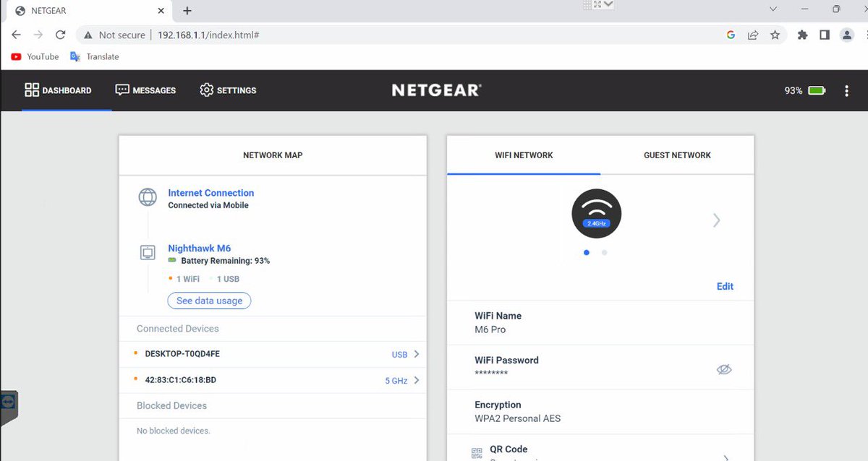
Task: Expand DESKTOP-T0QD4FE device details arrow
Action: pos(416,355)
